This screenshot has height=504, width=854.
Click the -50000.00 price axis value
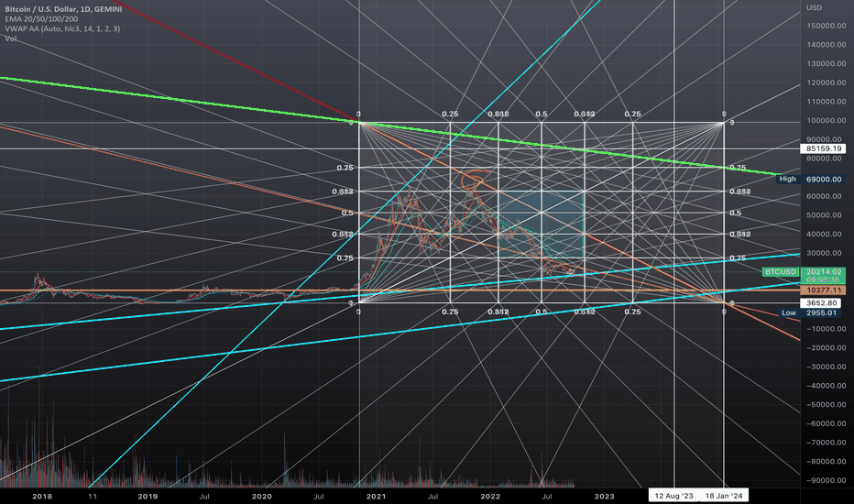827,404
